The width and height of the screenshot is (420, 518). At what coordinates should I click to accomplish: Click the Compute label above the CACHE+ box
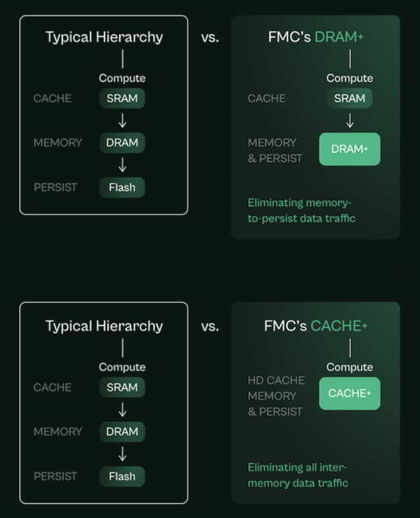point(350,367)
